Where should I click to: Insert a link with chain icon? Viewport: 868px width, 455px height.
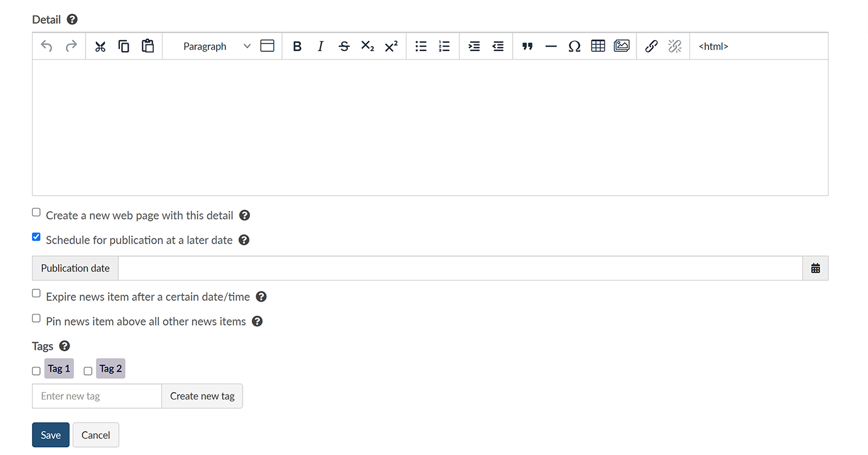click(651, 46)
